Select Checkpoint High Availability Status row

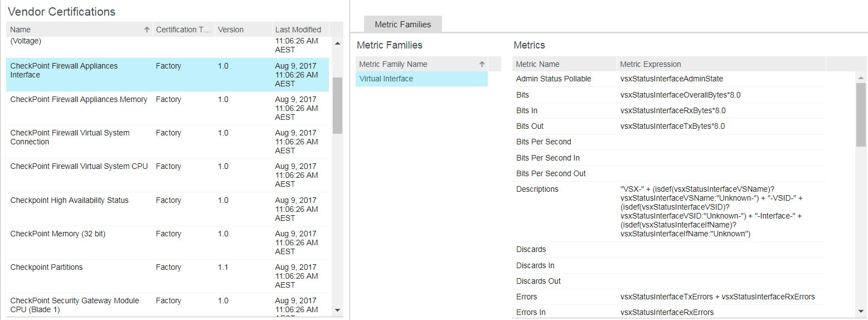[167, 209]
